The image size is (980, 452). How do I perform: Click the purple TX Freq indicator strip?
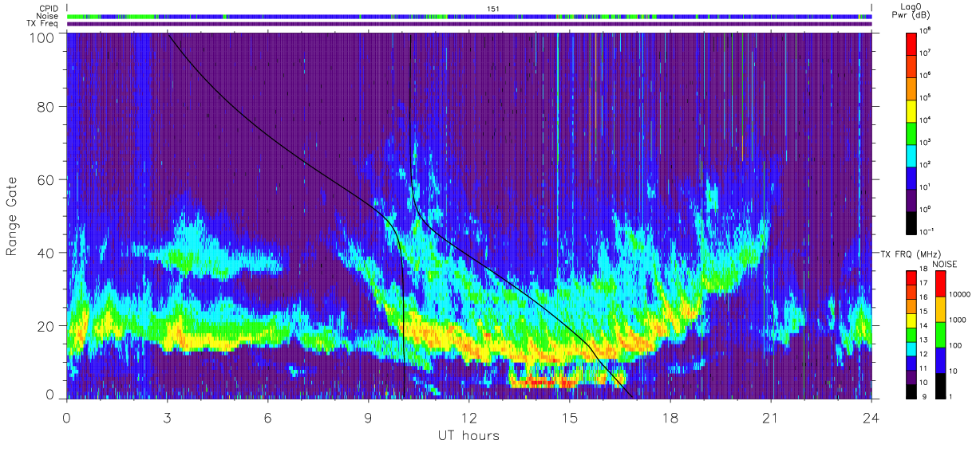pyautogui.click(x=469, y=24)
